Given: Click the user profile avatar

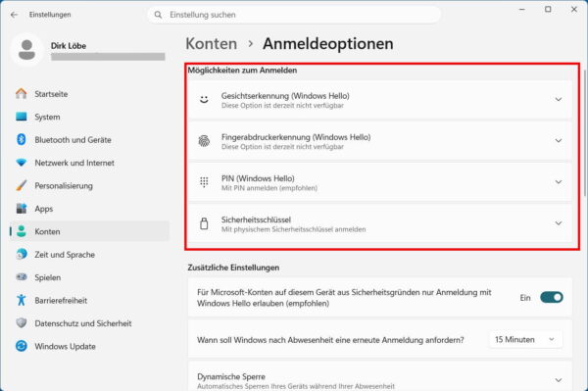Looking at the screenshot, I should 26,50.
